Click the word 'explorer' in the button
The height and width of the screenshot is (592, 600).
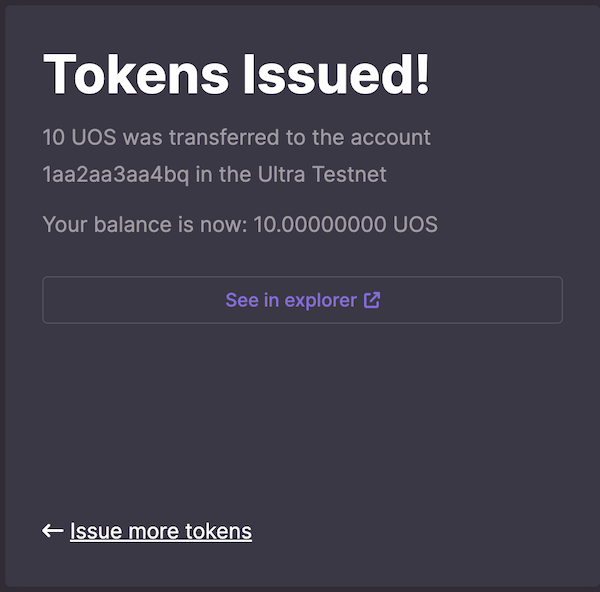(x=321, y=300)
